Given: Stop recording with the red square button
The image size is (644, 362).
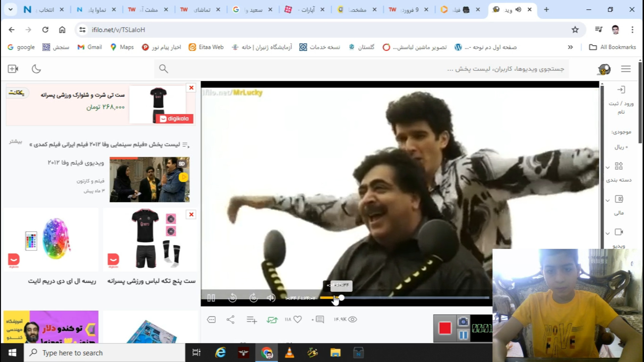Looking at the screenshot, I should [x=445, y=328].
